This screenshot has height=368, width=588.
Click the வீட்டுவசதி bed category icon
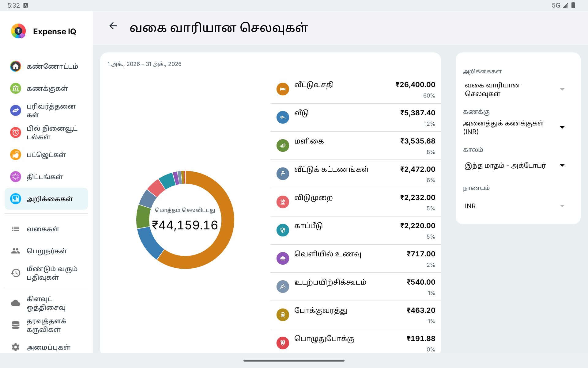click(283, 89)
